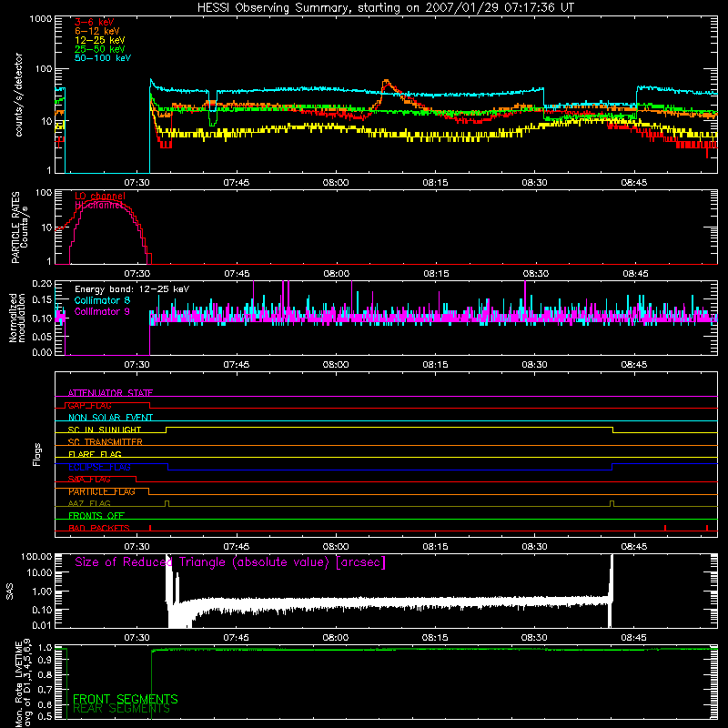Viewport: 728px width, 728px height.
Task: Click the counts/s/detector axis label
Action: [19, 95]
